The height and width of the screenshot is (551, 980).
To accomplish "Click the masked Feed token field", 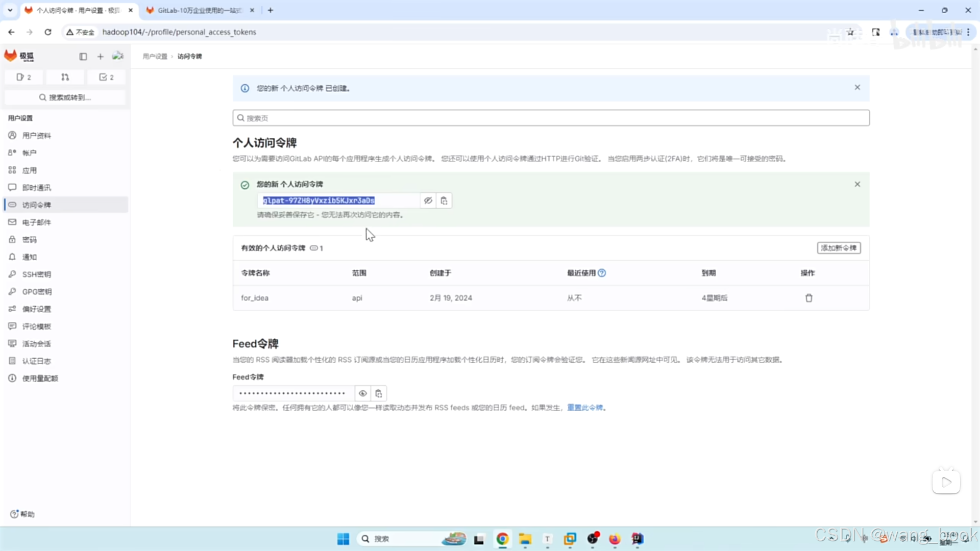I will tap(293, 393).
